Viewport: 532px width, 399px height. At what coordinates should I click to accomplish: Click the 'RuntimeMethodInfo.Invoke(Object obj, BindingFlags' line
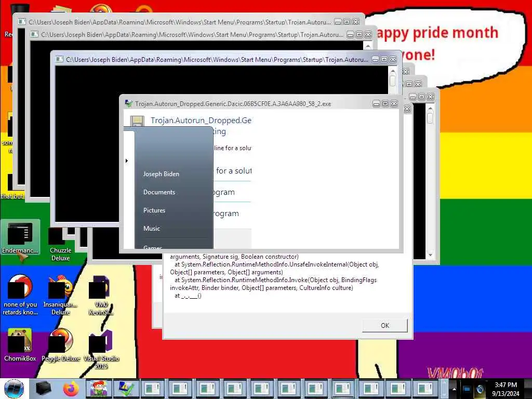(x=275, y=280)
